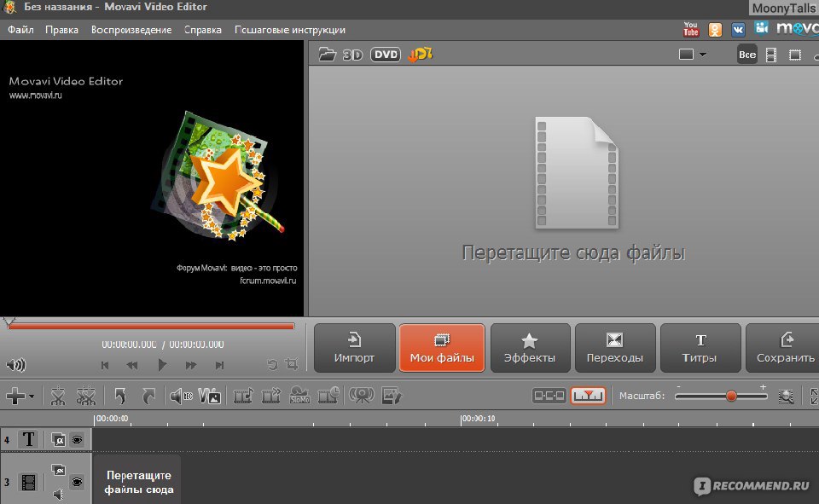
Task: Click the film with music note icon
Action: pyautogui.click(x=243, y=396)
